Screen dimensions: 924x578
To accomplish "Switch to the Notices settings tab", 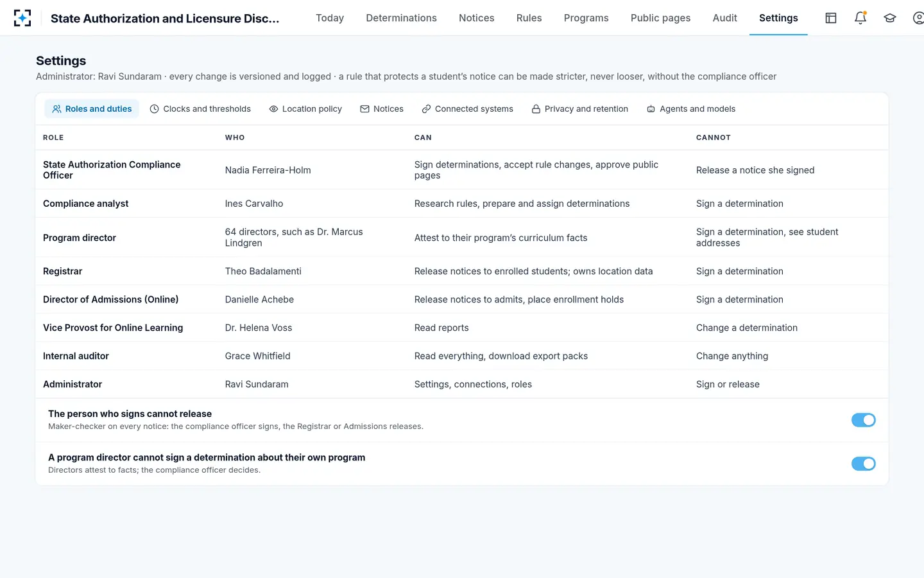I will coord(382,109).
